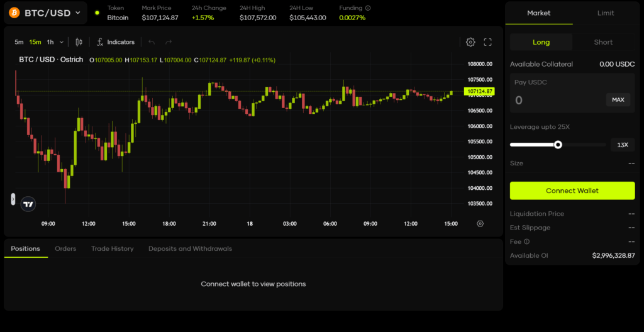Viewport: 644px width, 332px height.
Task: Click the leverage slider handle
Action: click(558, 145)
